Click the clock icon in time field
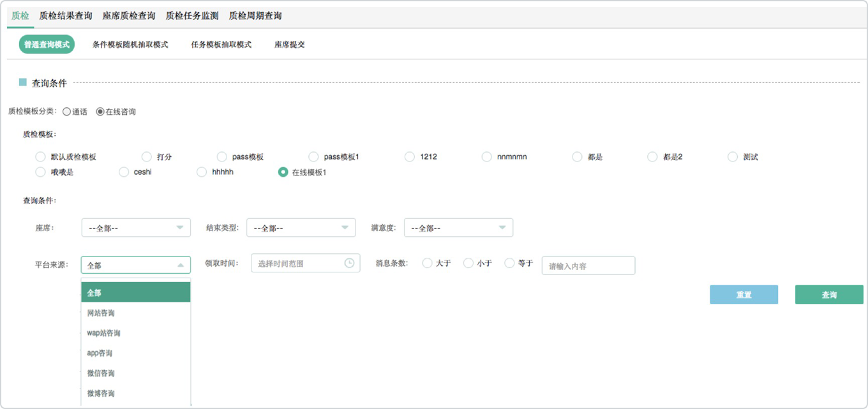The height and width of the screenshot is (409, 868). coord(349,263)
